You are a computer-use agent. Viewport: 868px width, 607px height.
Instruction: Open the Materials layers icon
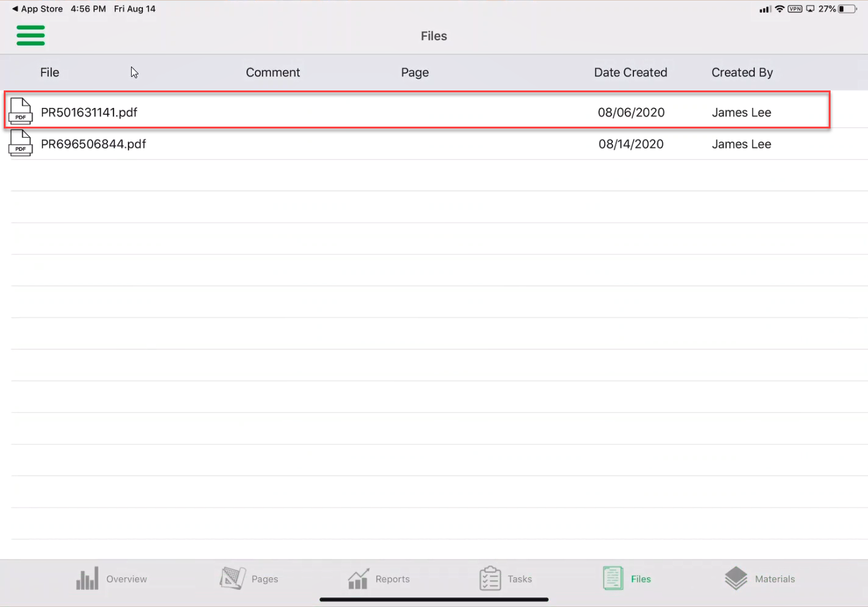pyautogui.click(x=736, y=578)
